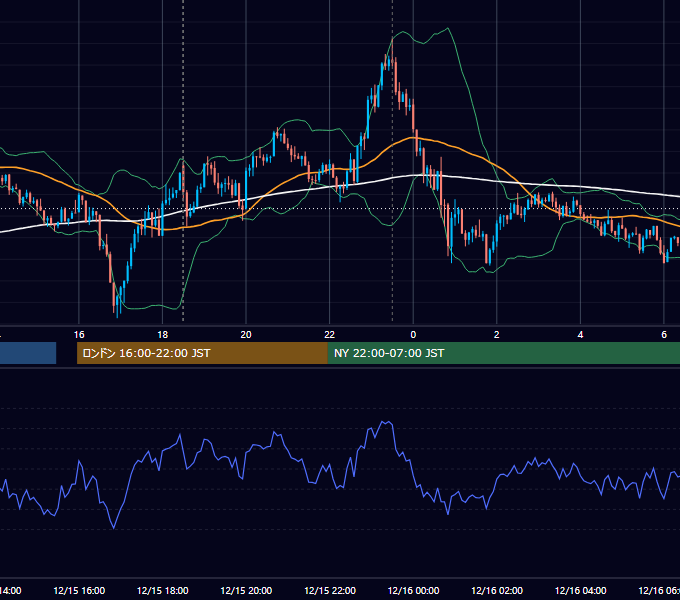Select the blue session bar left of ロンドン
680x600 pixels.
pyautogui.click(x=28, y=353)
